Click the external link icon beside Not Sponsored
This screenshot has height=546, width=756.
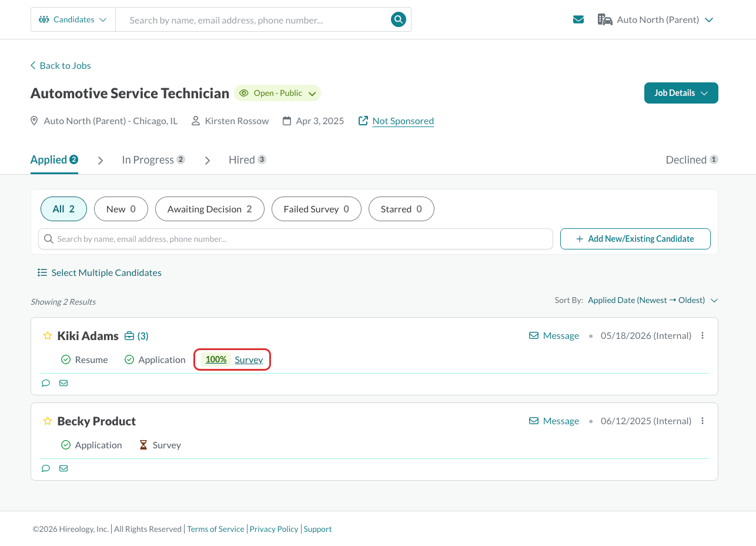pos(363,121)
